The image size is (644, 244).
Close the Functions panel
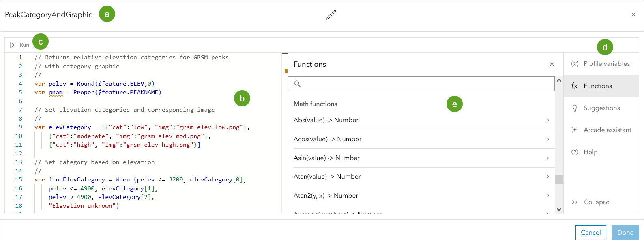point(552,64)
